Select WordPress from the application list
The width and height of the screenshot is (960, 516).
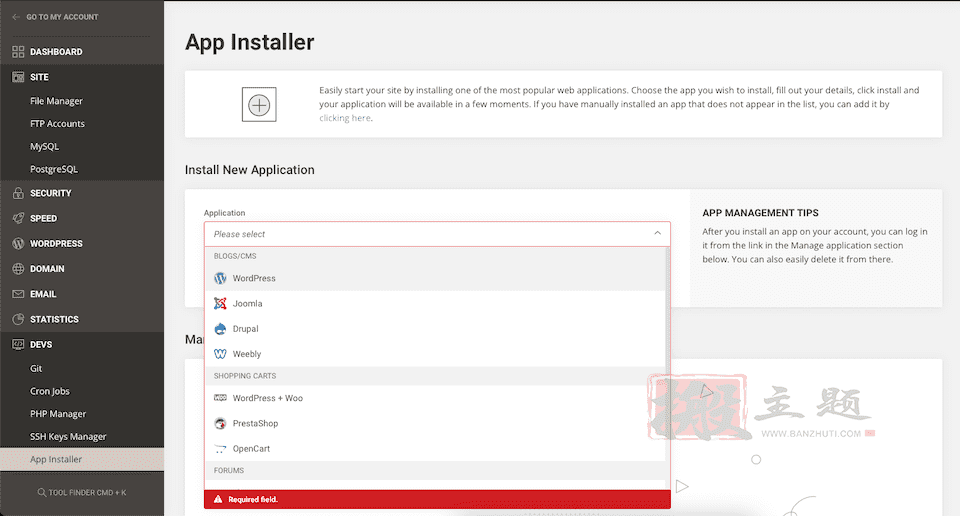pyautogui.click(x=435, y=278)
